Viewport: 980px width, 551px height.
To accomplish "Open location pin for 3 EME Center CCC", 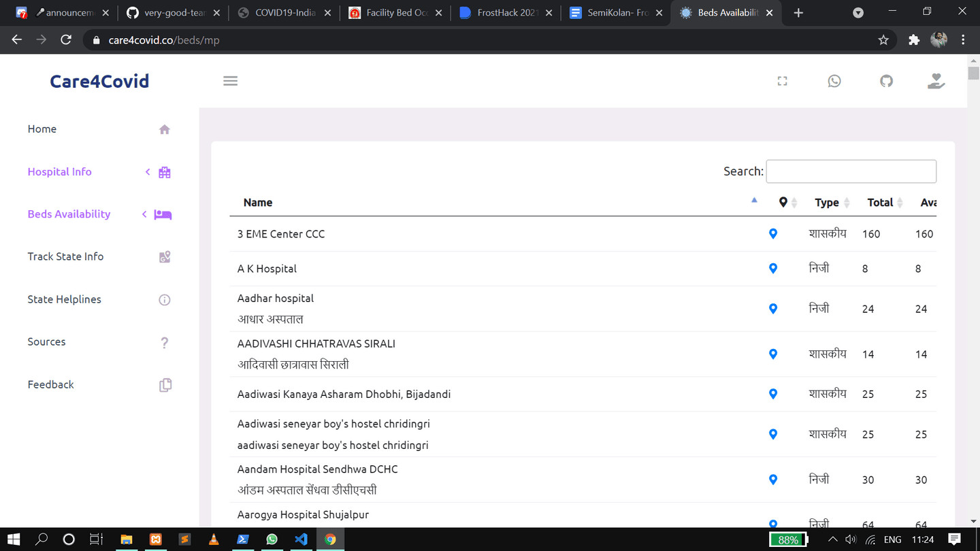I will (773, 233).
